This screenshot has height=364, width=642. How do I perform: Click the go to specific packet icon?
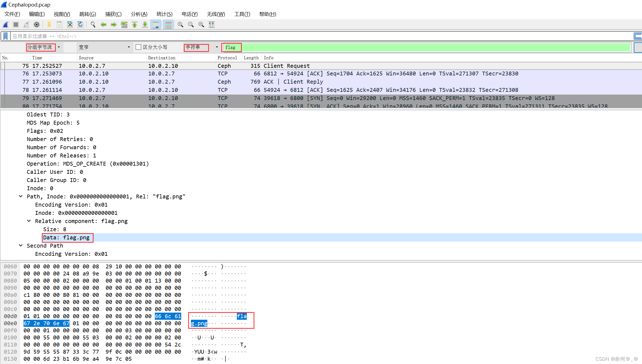tap(124, 25)
